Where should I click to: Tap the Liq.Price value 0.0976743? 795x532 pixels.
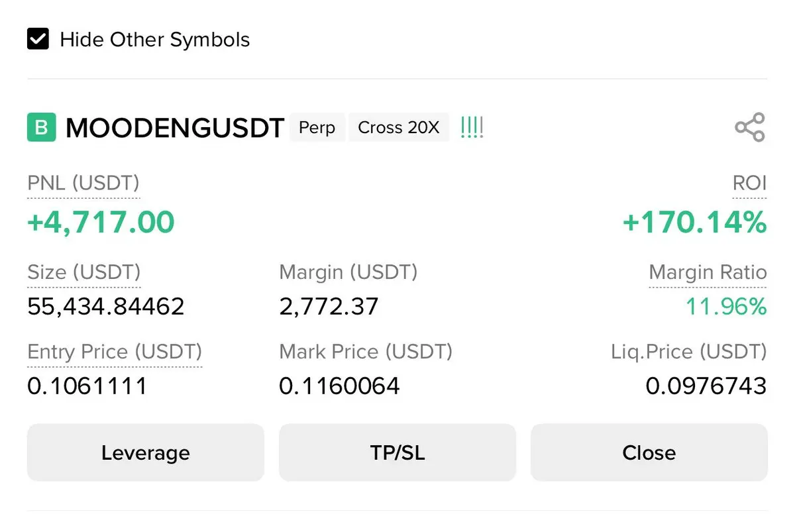[x=707, y=386]
